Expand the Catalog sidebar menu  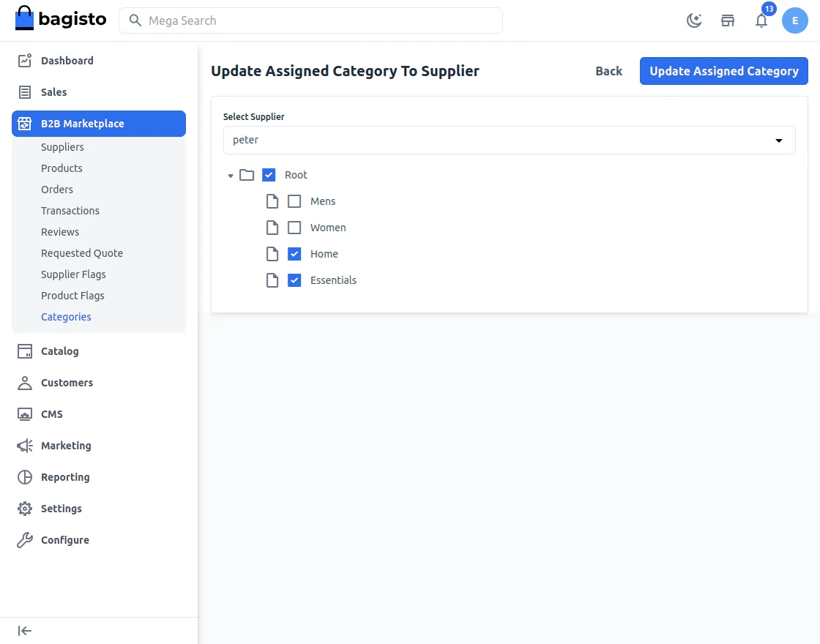(x=60, y=351)
